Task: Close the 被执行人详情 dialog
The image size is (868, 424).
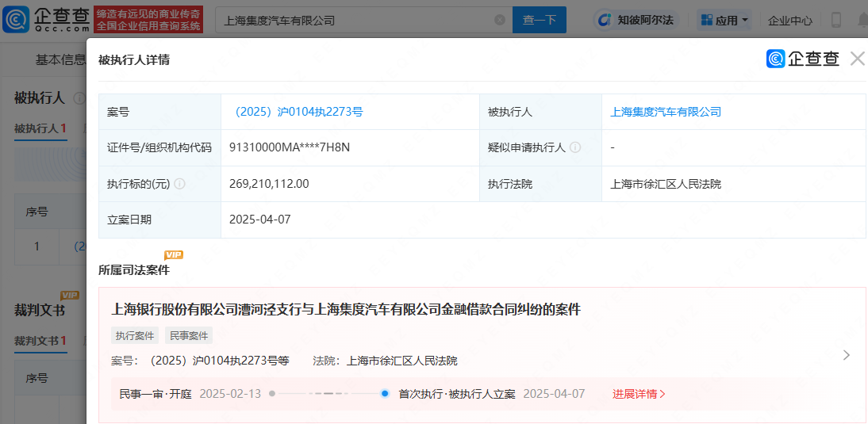Action: pos(857,59)
